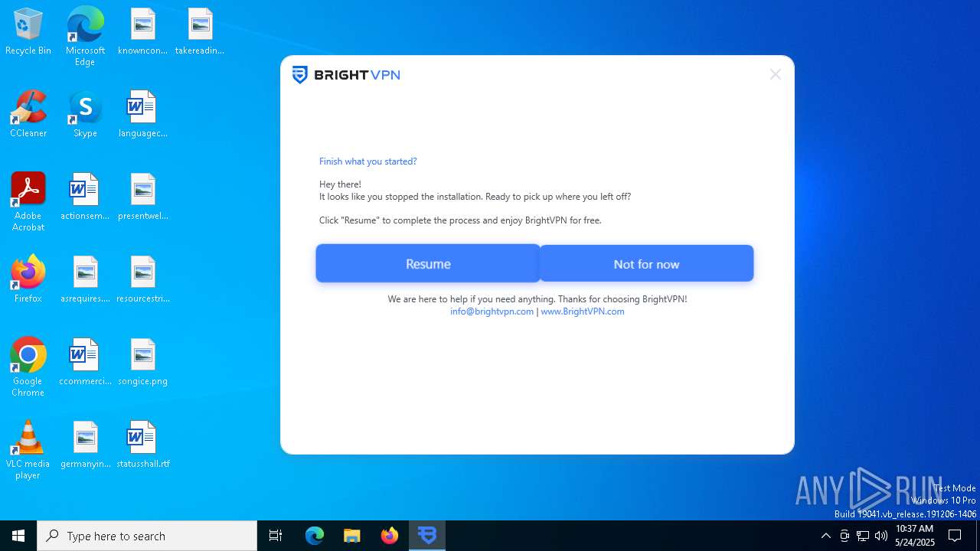Open the VLC media player shortcut

tap(28, 450)
